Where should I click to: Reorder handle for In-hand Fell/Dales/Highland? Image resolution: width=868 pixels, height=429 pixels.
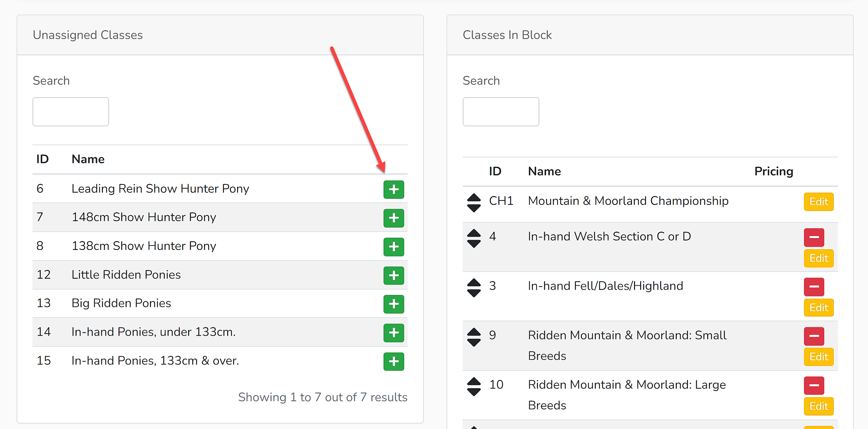click(474, 288)
